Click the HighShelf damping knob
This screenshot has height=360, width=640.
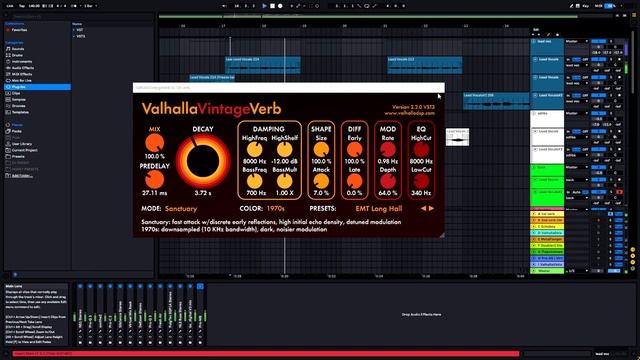click(x=284, y=149)
